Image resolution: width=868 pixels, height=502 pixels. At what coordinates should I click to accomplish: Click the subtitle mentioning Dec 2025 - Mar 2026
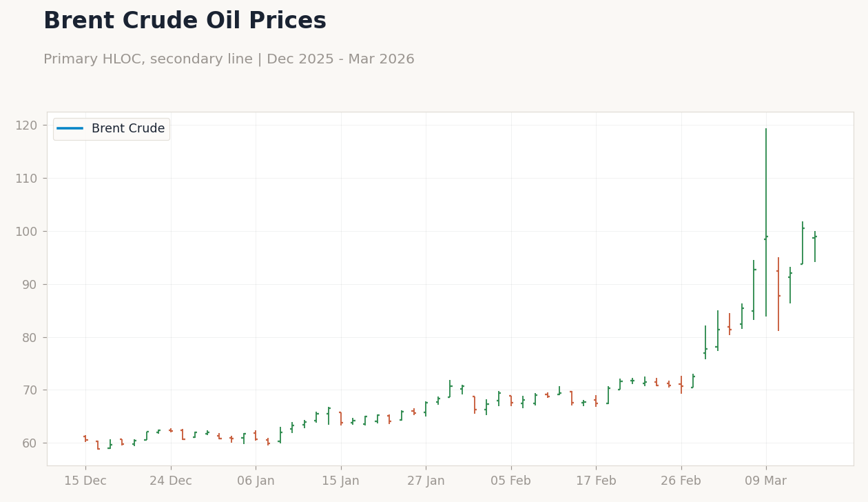tap(229, 59)
